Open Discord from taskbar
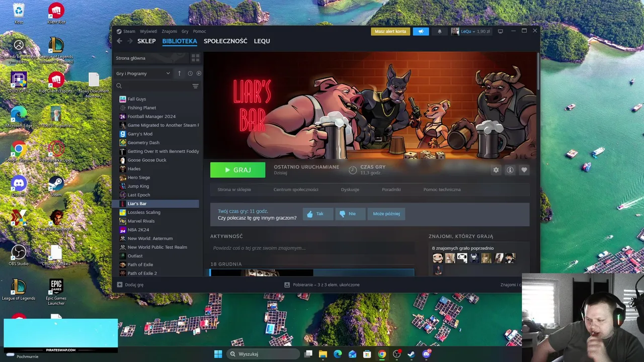This screenshot has height=362, width=644. point(426,354)
